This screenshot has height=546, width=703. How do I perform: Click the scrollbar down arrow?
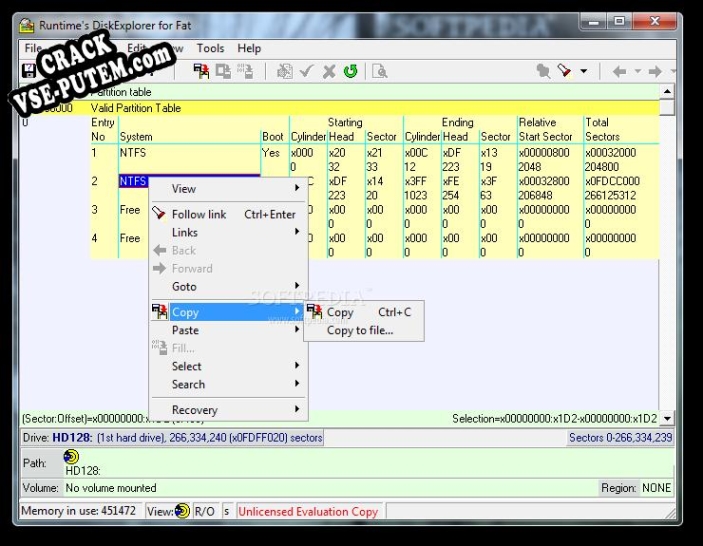click(x=667, y=418)
